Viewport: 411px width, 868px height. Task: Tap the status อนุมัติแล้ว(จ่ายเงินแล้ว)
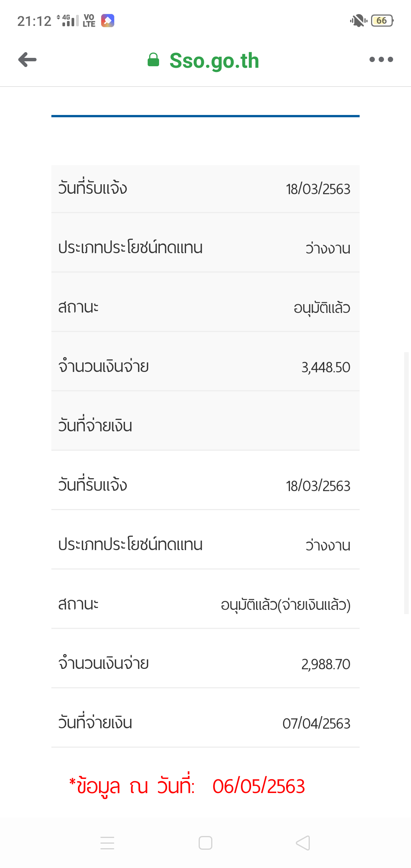(285, 605)
